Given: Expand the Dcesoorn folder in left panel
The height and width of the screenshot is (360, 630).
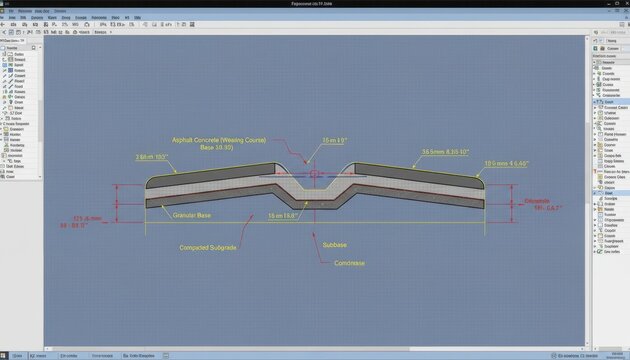Looking at the screenshot, I should 1,129.
